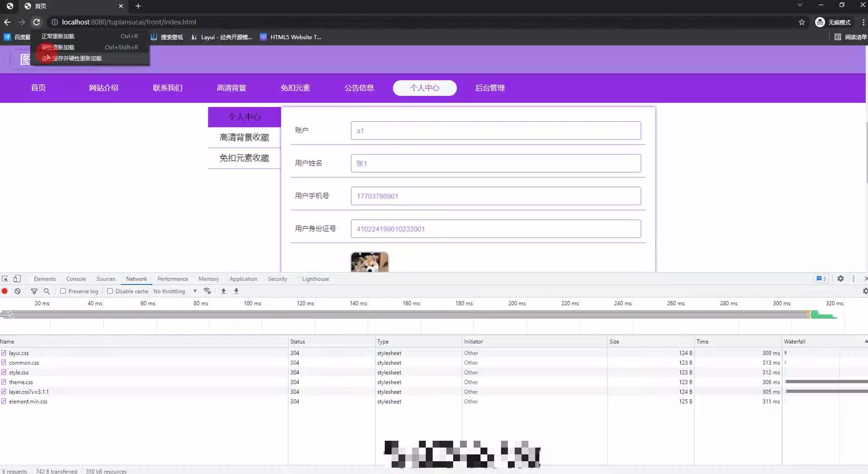Click the import HAR file icon

[223, 291]
